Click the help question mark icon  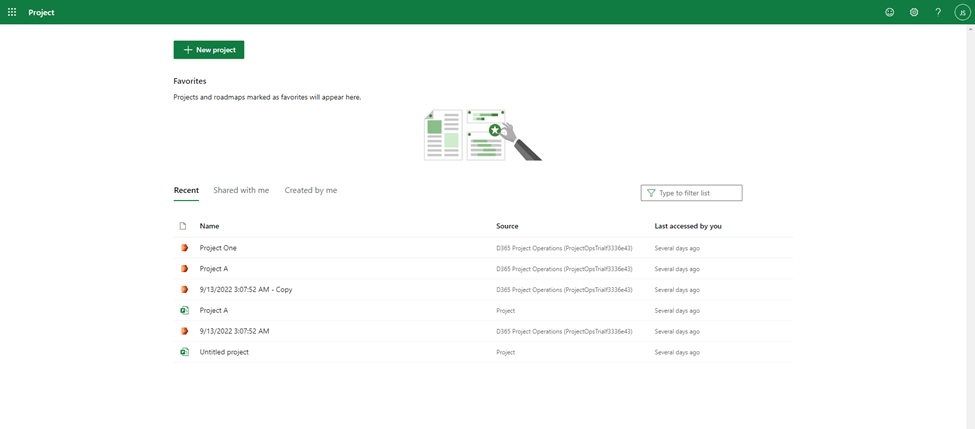point(938,12)
